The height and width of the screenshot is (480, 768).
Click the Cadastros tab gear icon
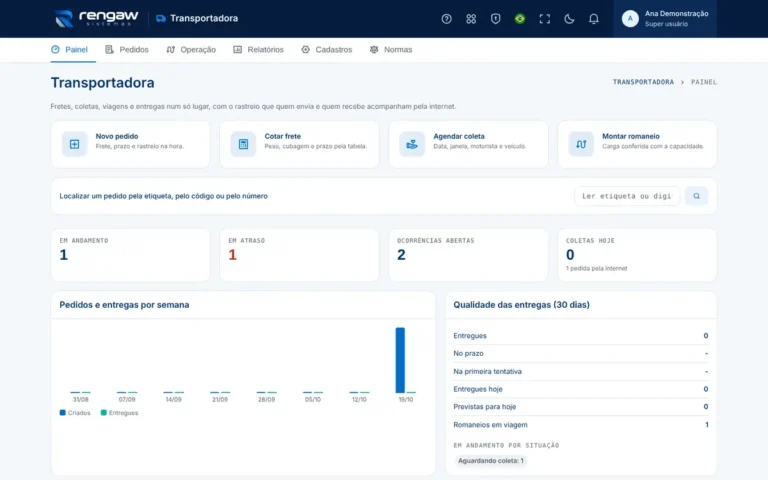tap(305, 49)
